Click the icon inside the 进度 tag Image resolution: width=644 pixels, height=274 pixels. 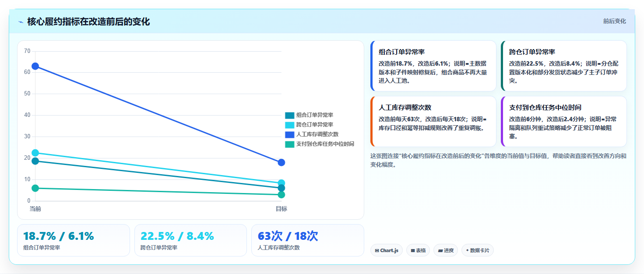tap(440, 251)
